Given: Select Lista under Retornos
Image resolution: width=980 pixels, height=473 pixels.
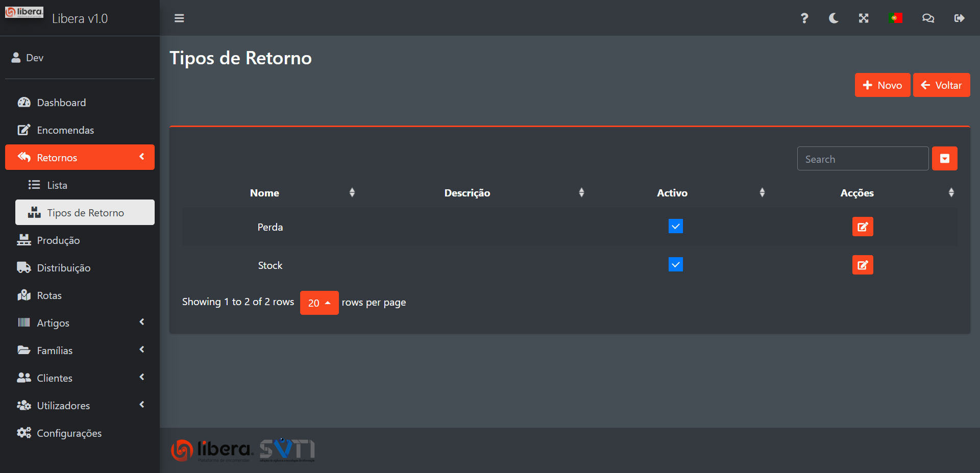Looking at the screenshot, I should [x=57, y=185].
